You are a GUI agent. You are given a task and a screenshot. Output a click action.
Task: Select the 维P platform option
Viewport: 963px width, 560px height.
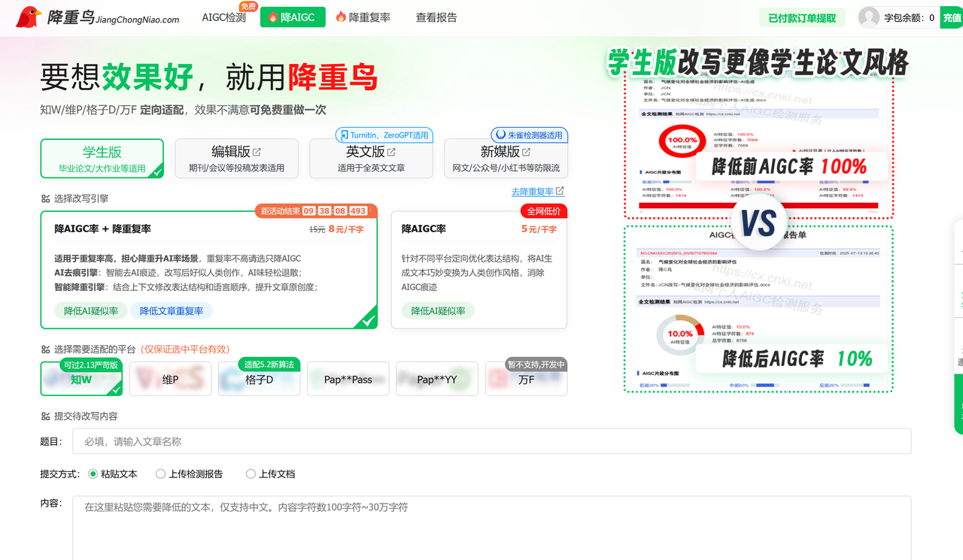[x=170, y=379]
